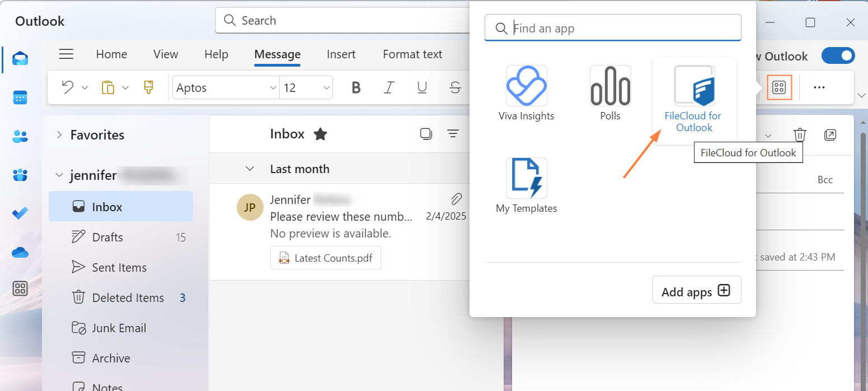Expand the Favorites folder group
The image size is (868, 391).
(x=59, y=135)
